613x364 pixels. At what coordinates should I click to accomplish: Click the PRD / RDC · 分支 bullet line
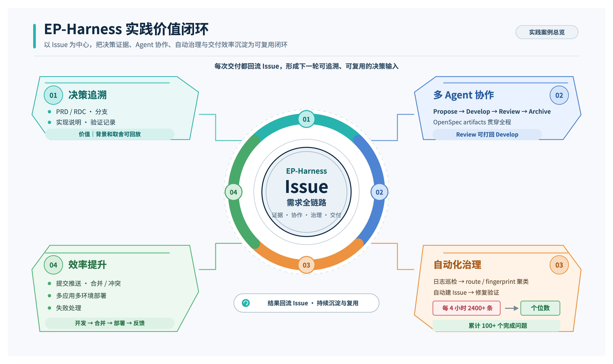(x=82, y=112)
